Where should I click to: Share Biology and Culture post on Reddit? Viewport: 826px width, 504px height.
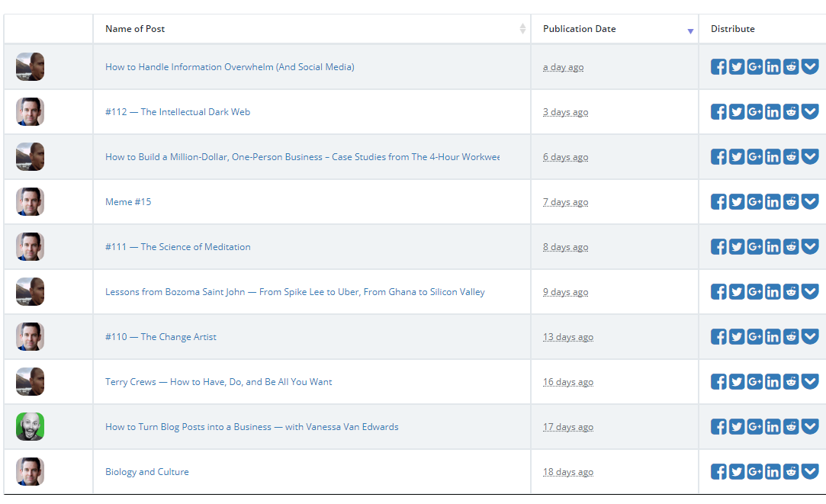point(791,472)
